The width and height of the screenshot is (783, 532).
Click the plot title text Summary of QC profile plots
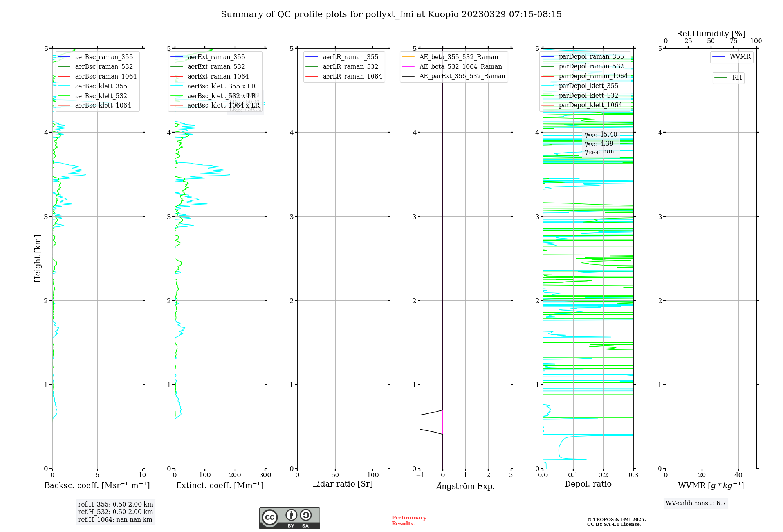point(391,14)
